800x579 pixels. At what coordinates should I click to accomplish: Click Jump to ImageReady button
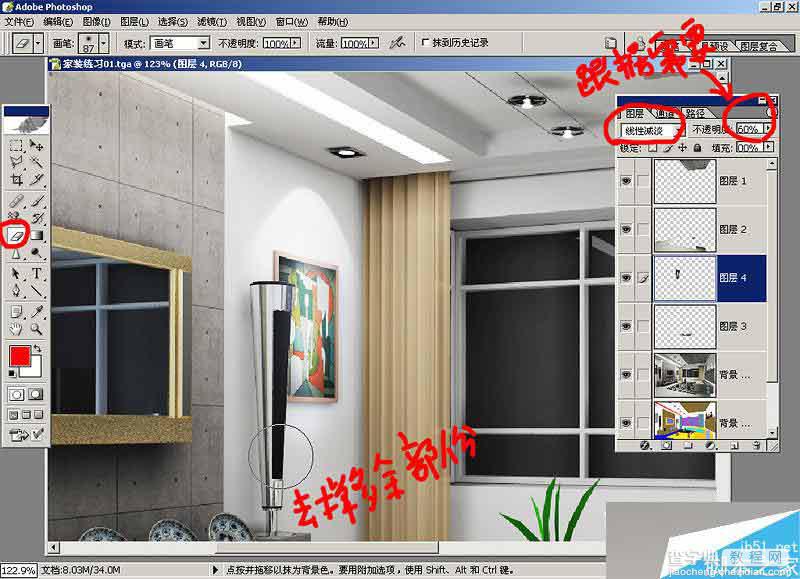pyautogui.click(x=19, y=435)
